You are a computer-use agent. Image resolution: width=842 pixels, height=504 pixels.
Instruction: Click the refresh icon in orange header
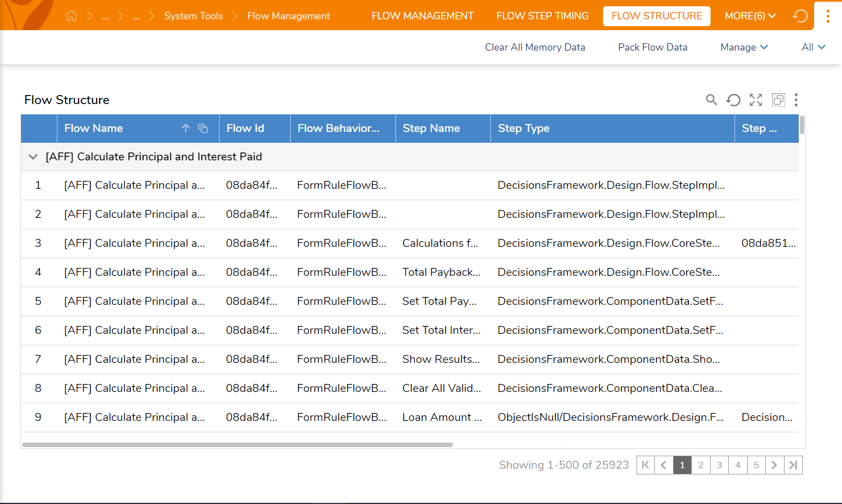pyautogui.click(x=800, y=16)
